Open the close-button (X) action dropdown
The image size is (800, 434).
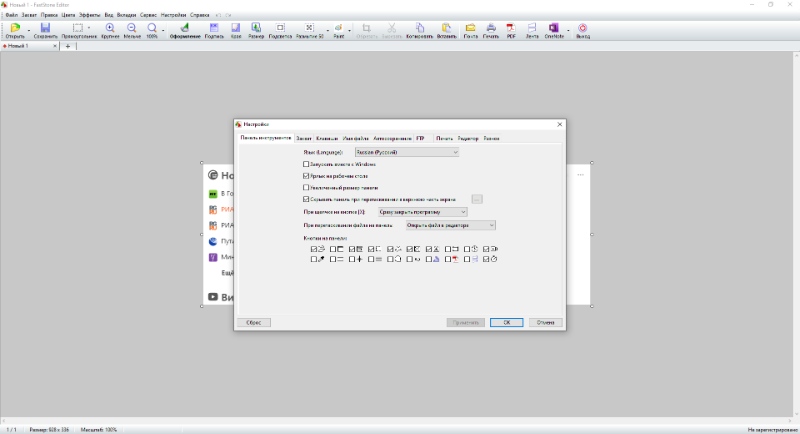422,212
